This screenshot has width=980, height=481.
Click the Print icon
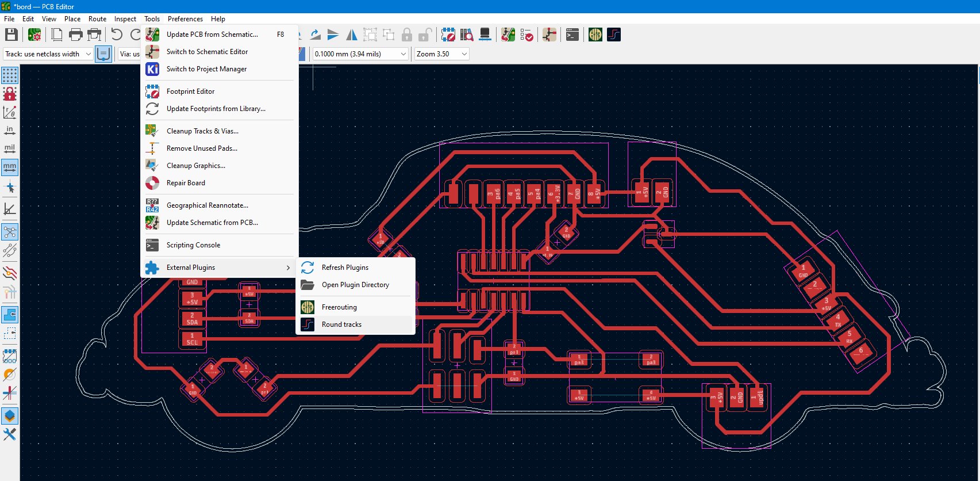click(x=75, y=35)
